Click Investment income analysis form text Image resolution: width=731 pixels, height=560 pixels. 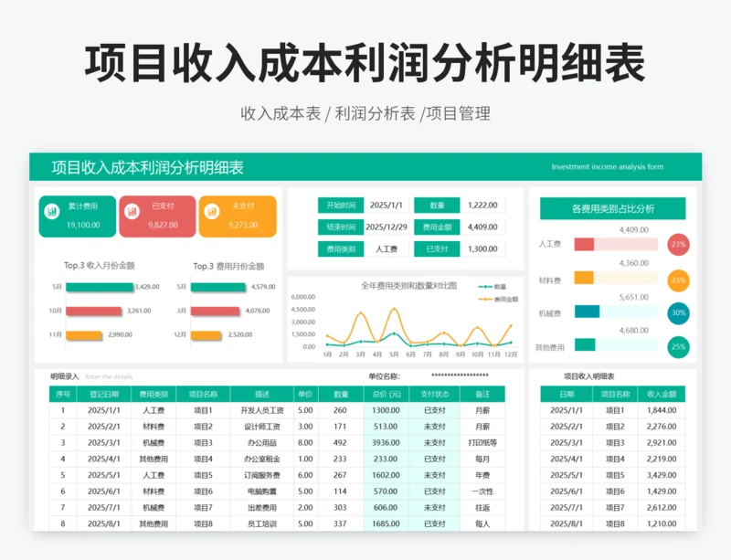click(x=608, y=166)
